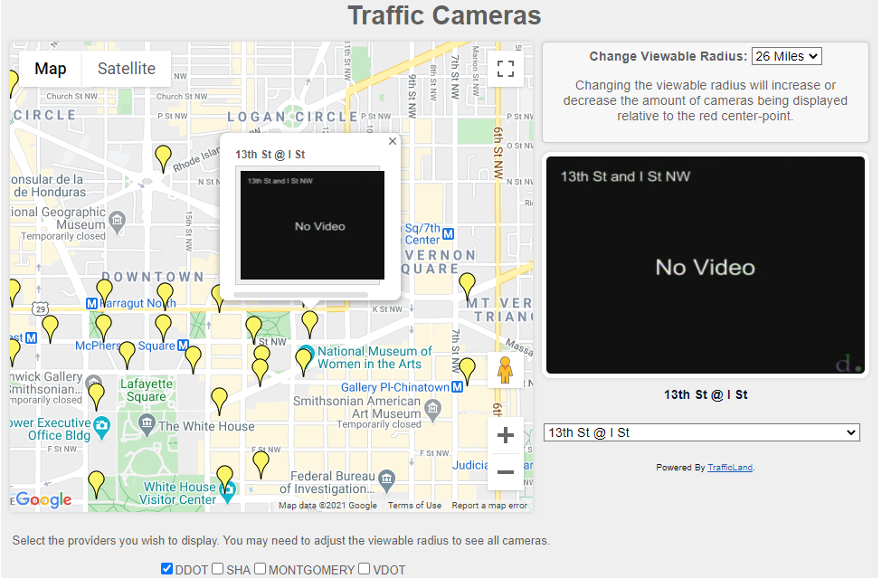Toggle fullscreen map view

pos(505,69)
